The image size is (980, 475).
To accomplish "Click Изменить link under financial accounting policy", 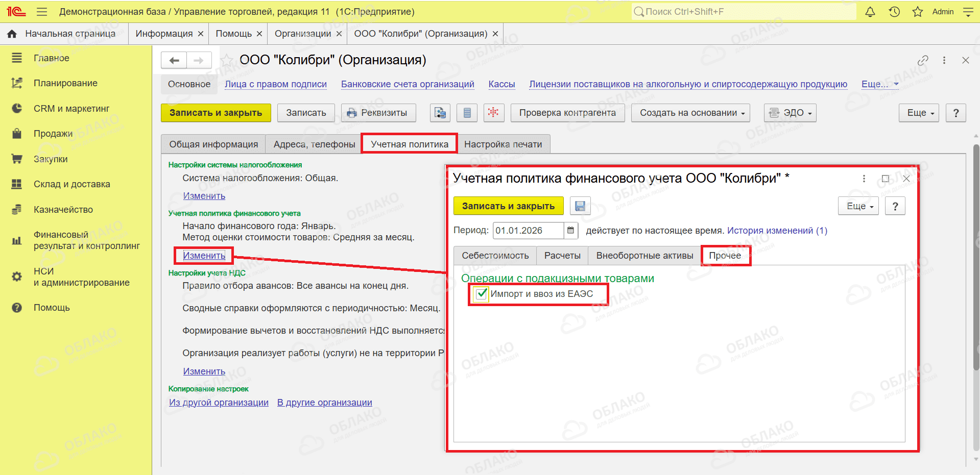I will [x=204, y=255].
